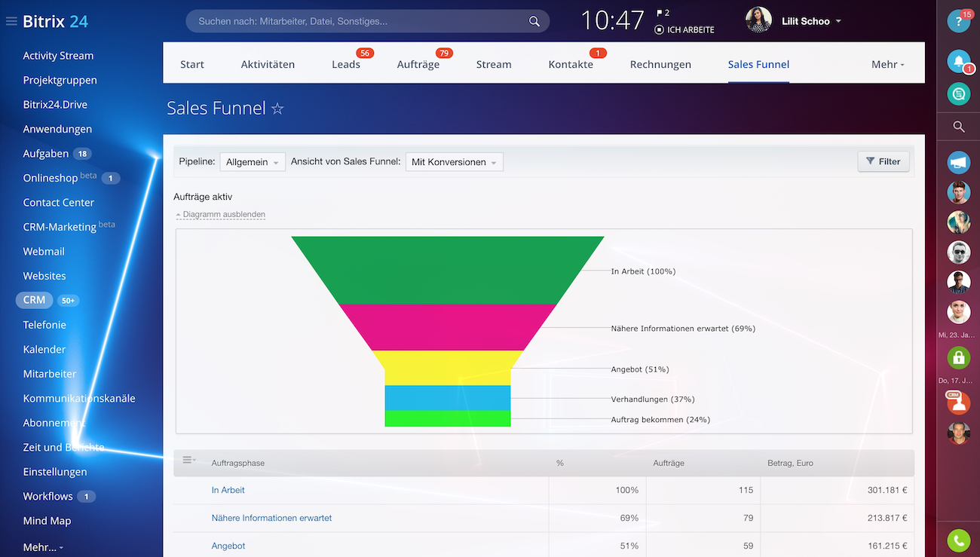Click Lilit Schoo profile avatar
The image size is (980, 557).
pos(758,20)
